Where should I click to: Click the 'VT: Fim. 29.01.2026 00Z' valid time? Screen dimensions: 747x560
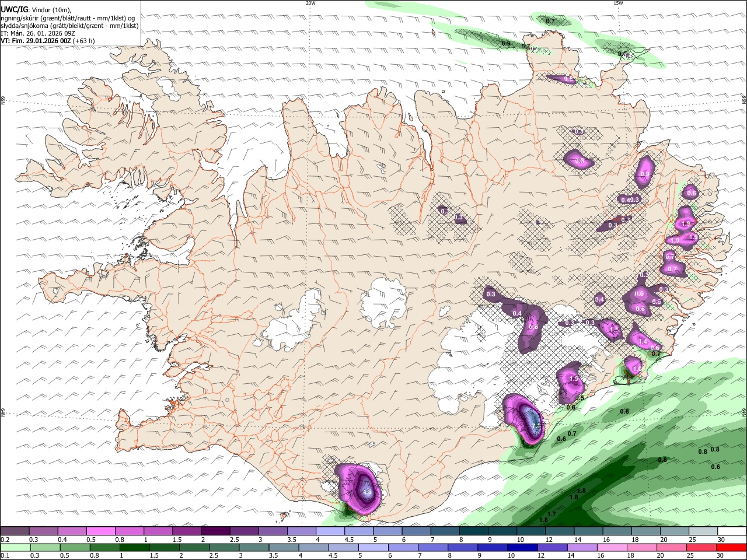[x=36, y=41]
